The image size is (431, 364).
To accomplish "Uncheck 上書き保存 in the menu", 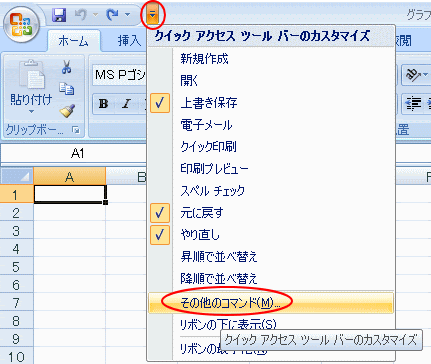I will [x=271, y=103].
